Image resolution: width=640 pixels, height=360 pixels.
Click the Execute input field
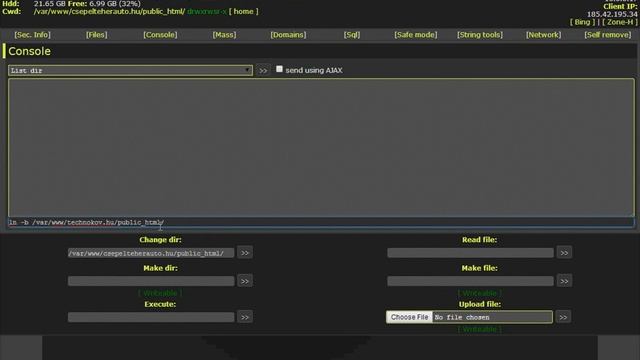(x=151, y=317)
